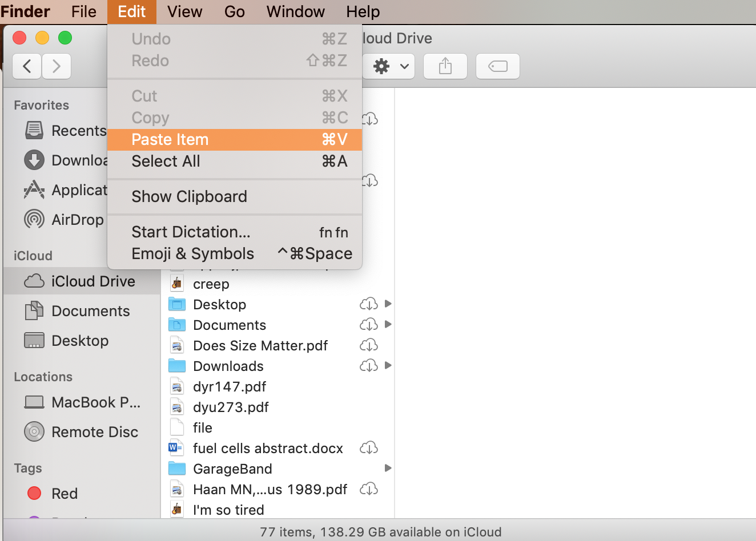Click the Does Size Matter.pdf file icon
The image size is (756, 541).
[x=177, y=345]
